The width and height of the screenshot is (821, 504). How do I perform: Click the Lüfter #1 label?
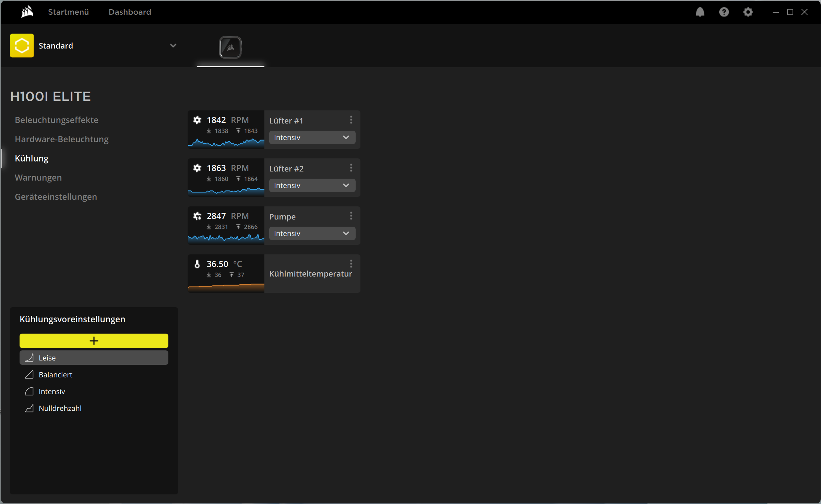286,121
